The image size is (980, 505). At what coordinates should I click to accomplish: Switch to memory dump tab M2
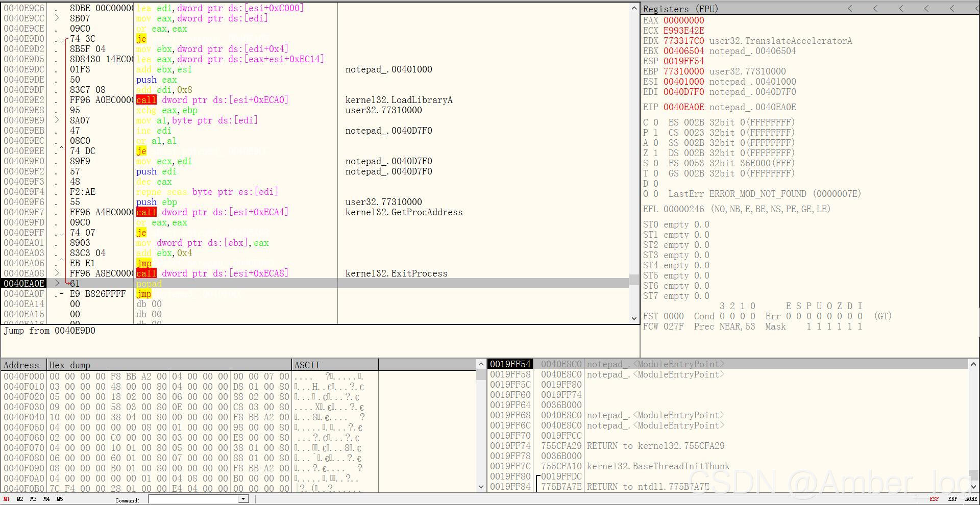click(x=20, y=499)
